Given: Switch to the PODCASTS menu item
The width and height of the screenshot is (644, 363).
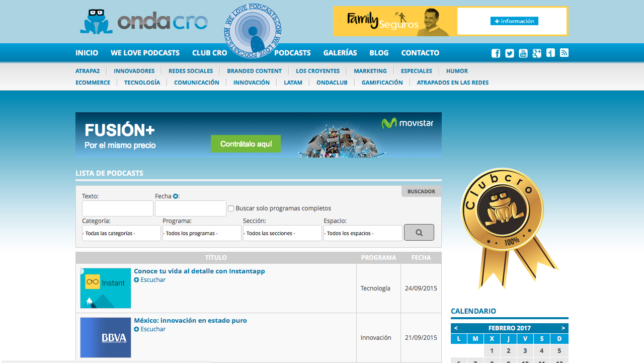Looking at the screenshot, I should click(x=293, y=53).
